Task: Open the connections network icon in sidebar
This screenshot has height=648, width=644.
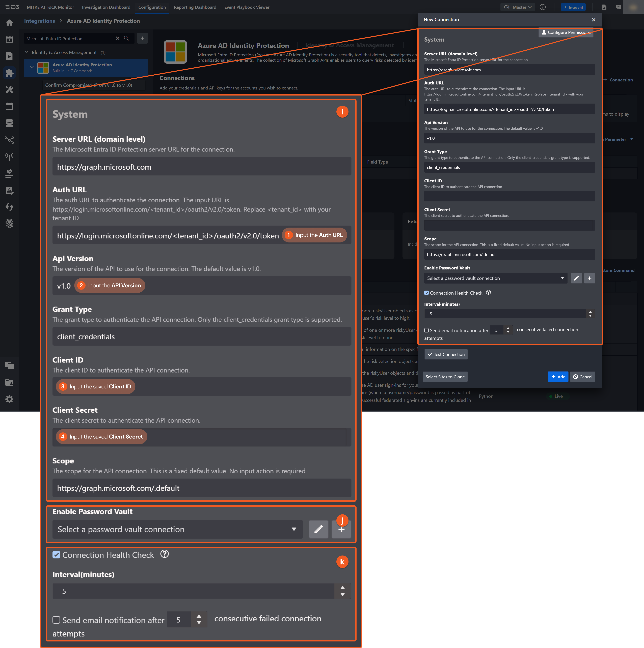Action: click(9, 140)
